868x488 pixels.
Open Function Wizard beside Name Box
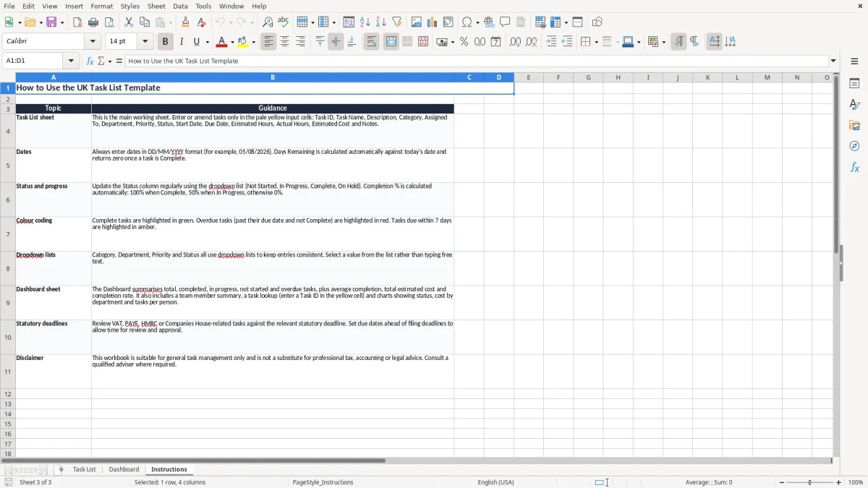(x=90, y=61)
